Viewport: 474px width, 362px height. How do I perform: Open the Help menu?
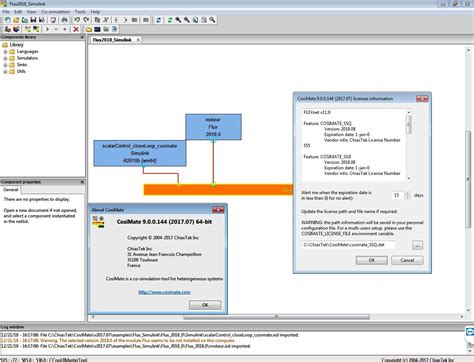[95, 12]
